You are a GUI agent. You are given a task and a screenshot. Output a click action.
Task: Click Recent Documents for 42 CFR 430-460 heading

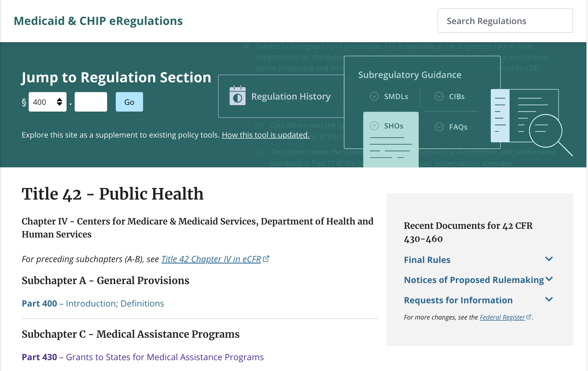pos(468,232)
